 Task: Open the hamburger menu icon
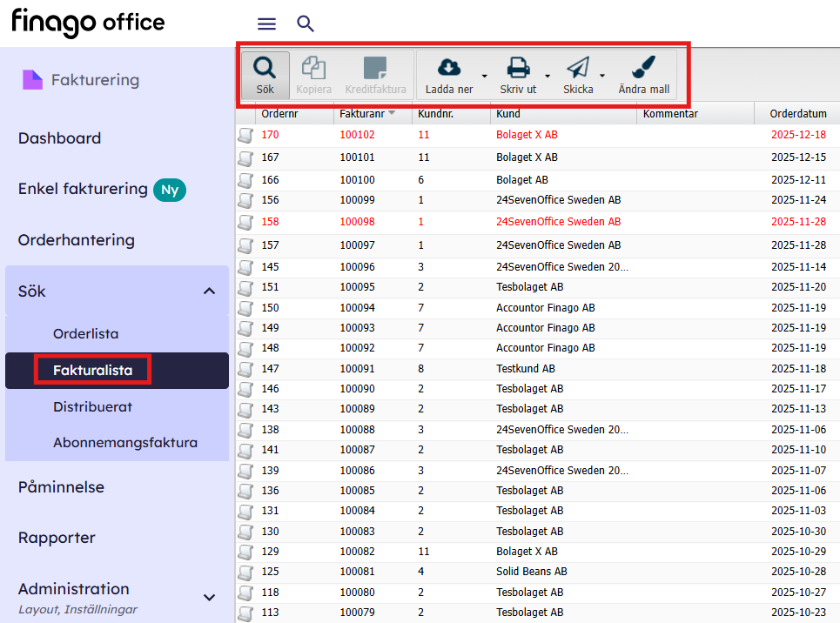(x=267, y=24)
